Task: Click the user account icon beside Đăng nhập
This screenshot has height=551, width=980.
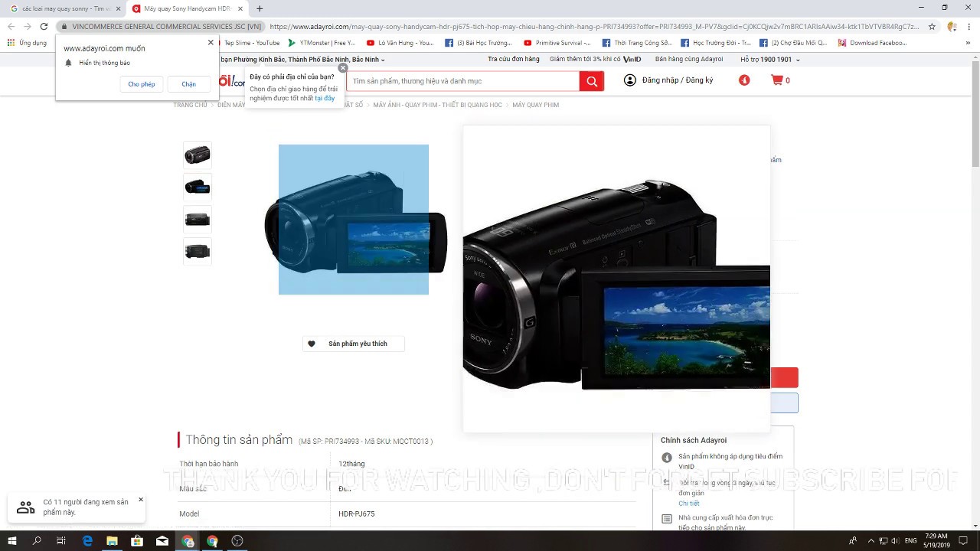Action: (629, 80)
